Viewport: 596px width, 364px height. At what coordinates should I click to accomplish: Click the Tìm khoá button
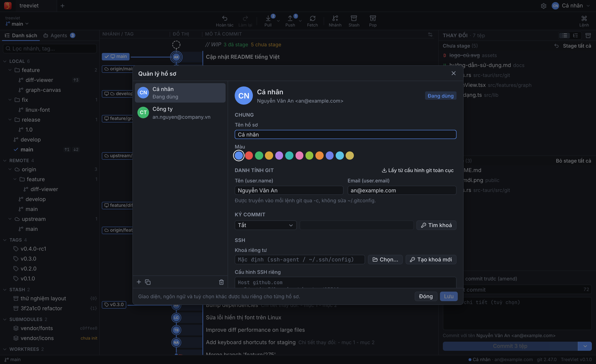tap(436, 225)
